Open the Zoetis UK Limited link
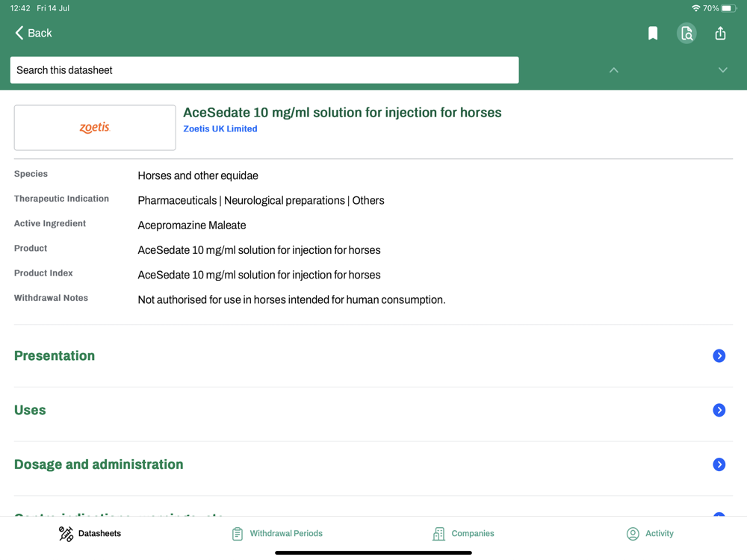 coord(220,128)
